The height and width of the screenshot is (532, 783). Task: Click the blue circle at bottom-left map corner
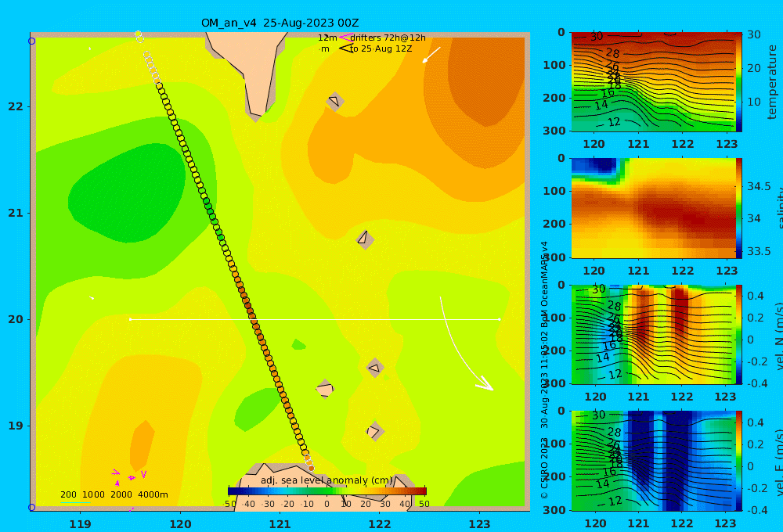tap(31, 508)
